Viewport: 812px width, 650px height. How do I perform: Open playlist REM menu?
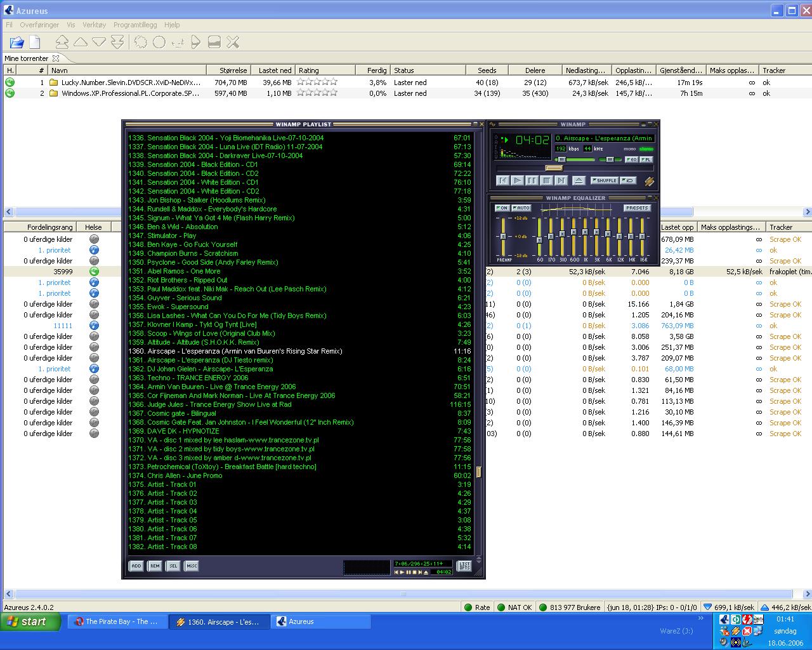point(154,566)
